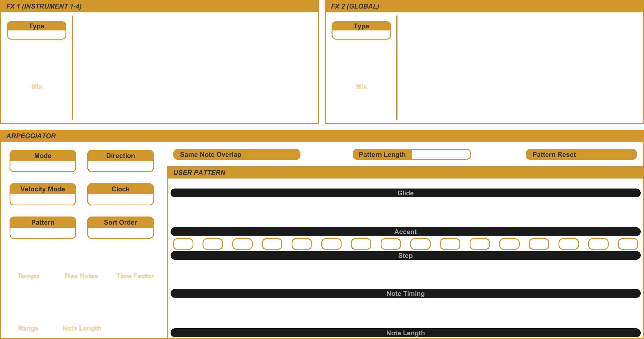
Task: Open the Direction dropdown
Action: click(x=121, y=166)
